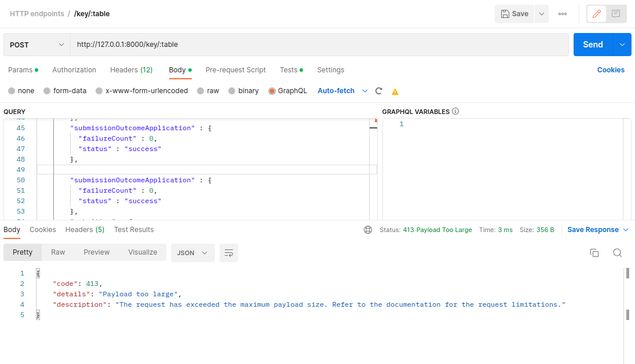Switch to the Params tab

coord(23,70)
